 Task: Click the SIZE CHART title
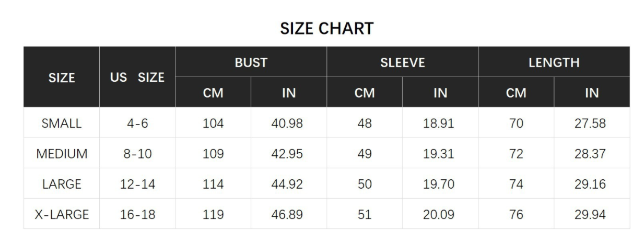[326, 29]
